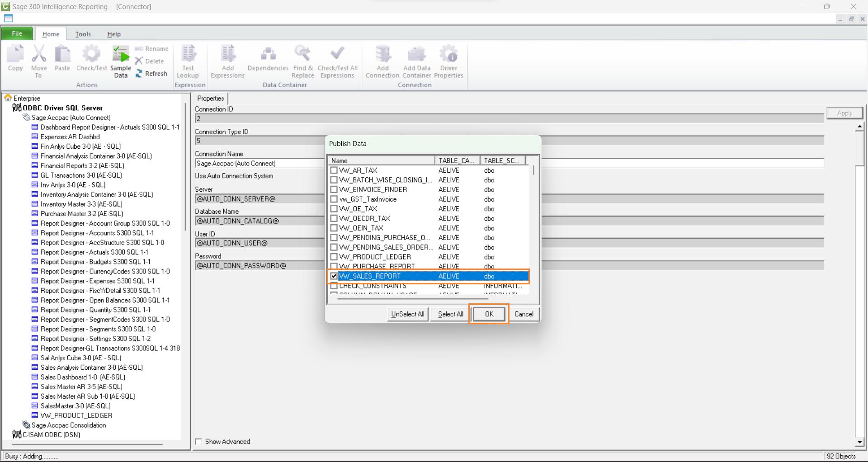The image size is (868, 462).
Task: Select the Properties tab
Action: coord(211,99)
